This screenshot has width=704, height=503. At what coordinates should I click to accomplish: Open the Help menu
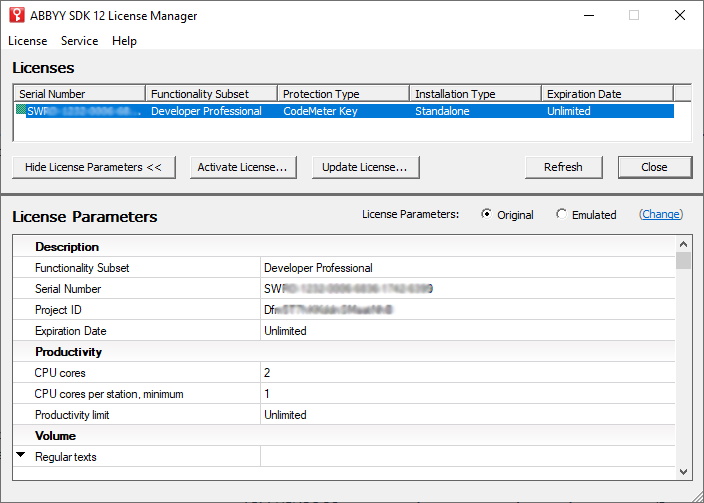(x=124, y=41)
